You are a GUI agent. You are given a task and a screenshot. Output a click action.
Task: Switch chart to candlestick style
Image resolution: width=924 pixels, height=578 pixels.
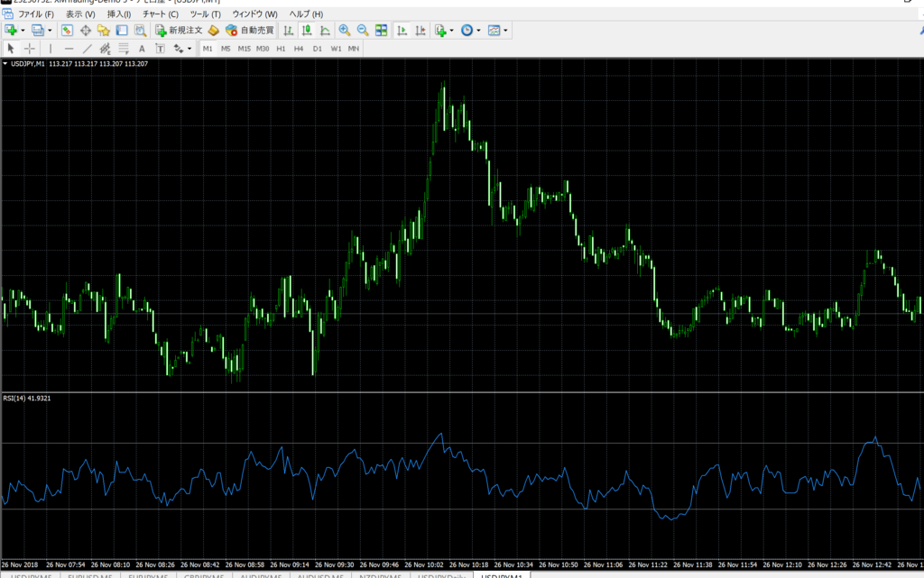[307, 30]
